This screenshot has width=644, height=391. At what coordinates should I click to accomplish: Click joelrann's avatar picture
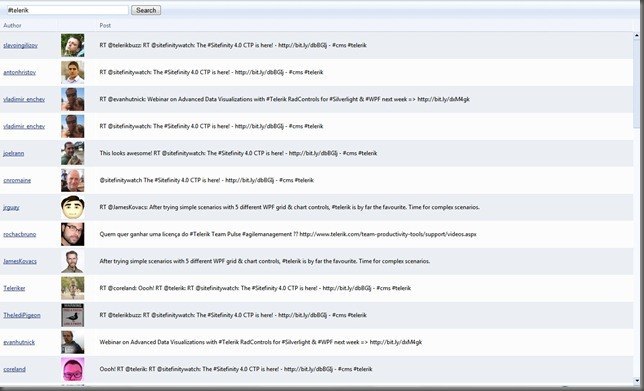click(73, 153)
